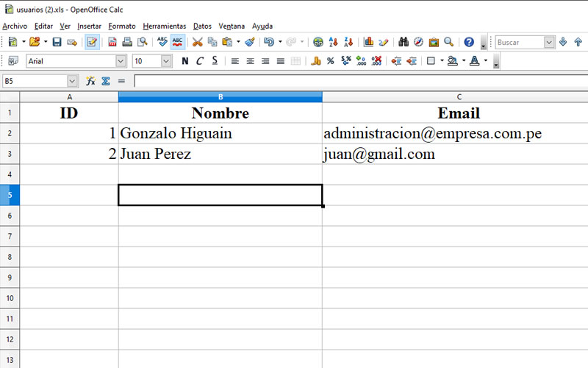
Task: Open the font size dropdown
Action: 166,61
